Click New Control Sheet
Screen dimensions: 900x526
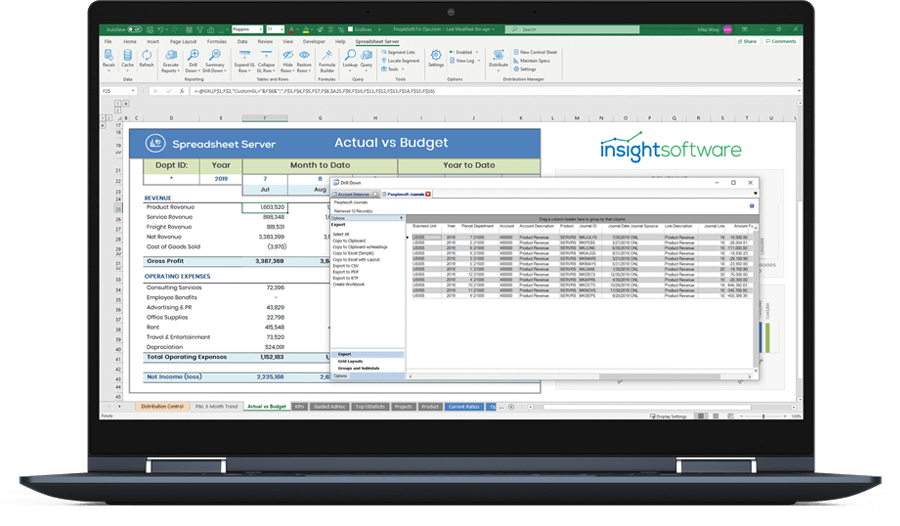pyautogui.click(x=535, y=52)
